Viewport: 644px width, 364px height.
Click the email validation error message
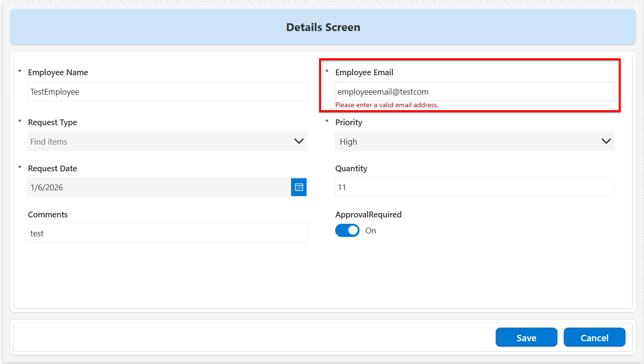386,105
